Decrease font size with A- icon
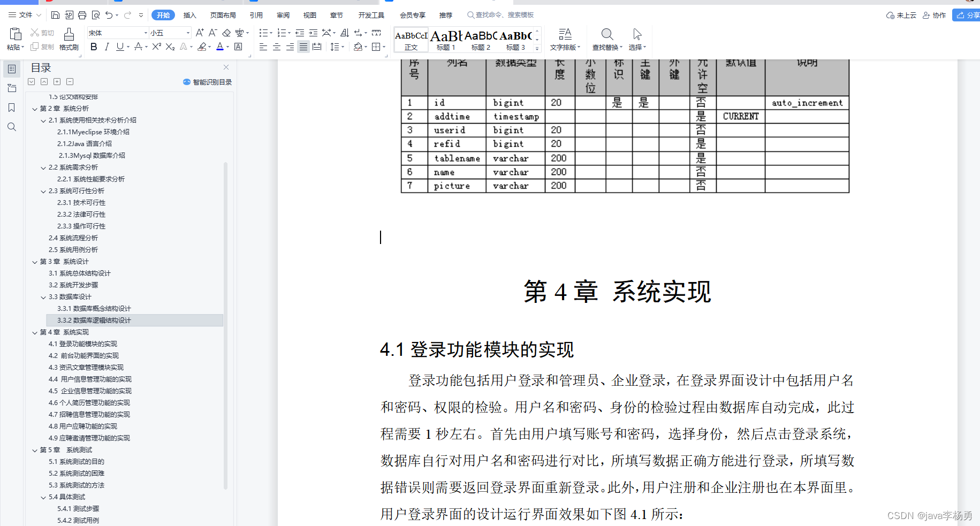 [x=212, y=33]
